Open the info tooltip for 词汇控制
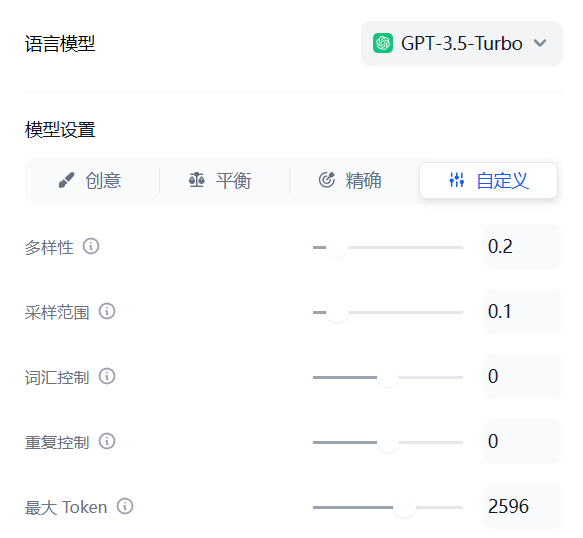 tap(107, 376)
